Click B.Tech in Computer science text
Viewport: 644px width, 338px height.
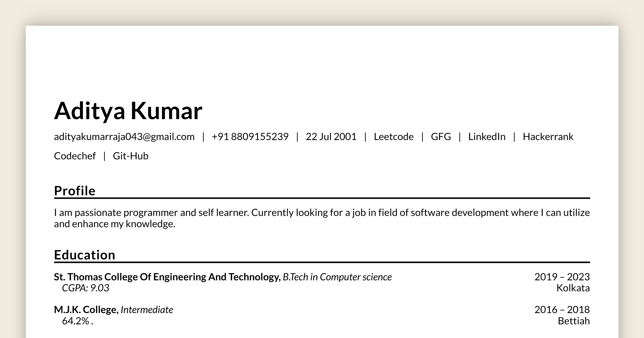coord(337,277)
